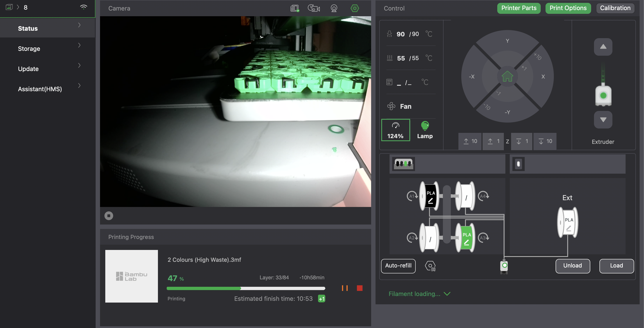Click the Auto-refill button
This screenshot has width=644, height=328.
click(x=398, y=266)
